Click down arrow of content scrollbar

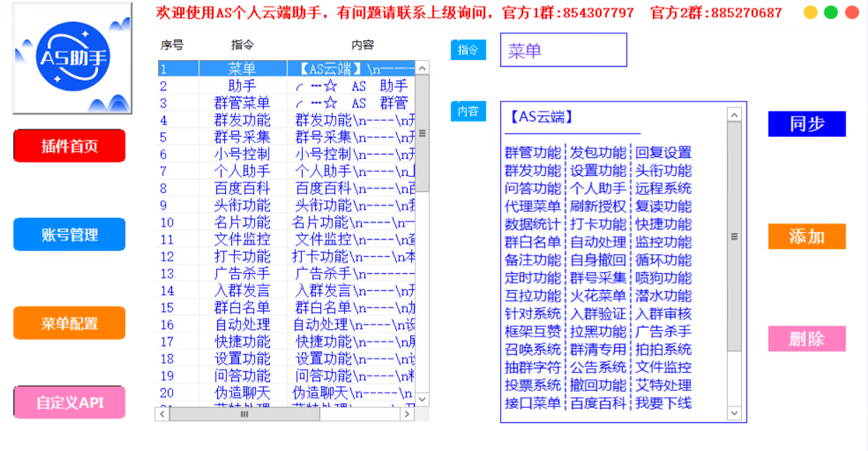pos(734,413)
